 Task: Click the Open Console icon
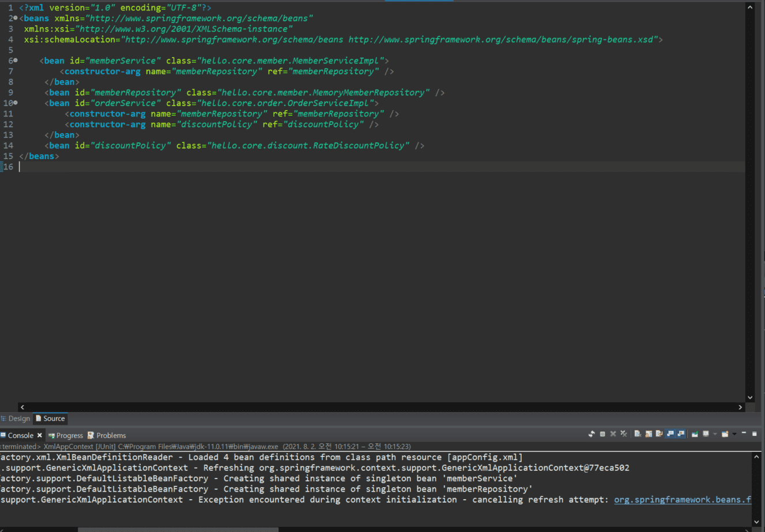(725, 434)
